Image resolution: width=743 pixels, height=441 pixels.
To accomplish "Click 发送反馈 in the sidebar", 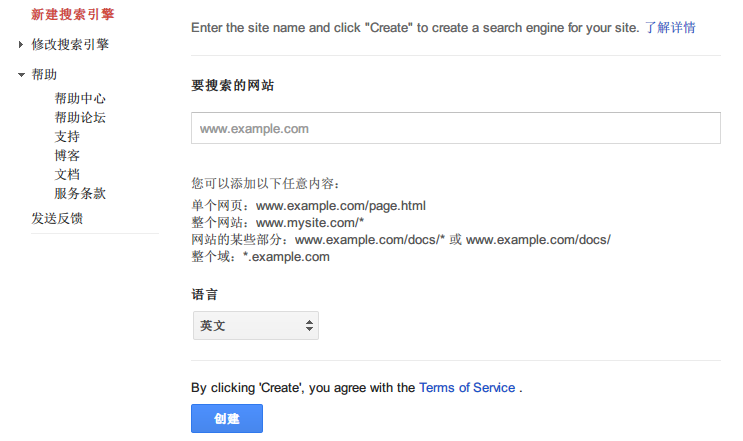I will (57, 219).
